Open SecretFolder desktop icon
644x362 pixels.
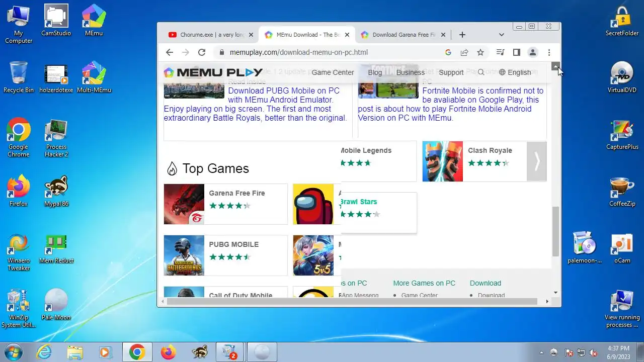point(622,20)
